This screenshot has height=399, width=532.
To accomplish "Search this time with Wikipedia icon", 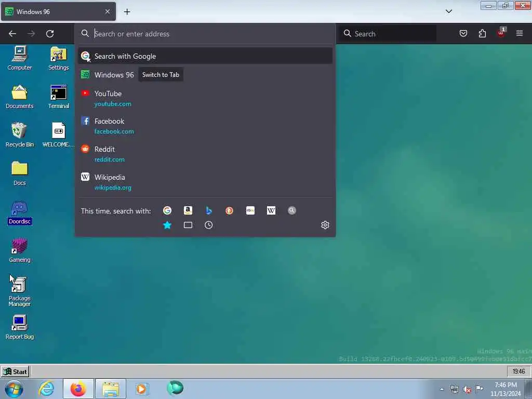I will 271,211.
